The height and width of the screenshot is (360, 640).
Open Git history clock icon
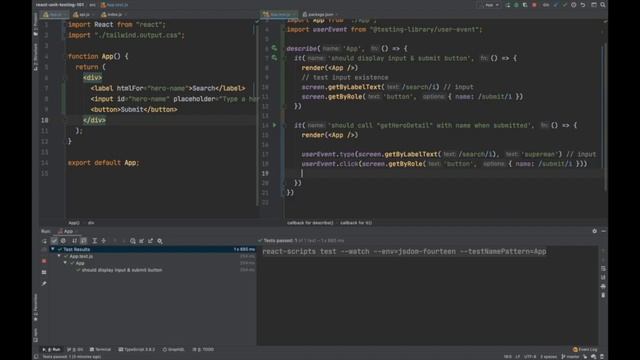point(573,5)
